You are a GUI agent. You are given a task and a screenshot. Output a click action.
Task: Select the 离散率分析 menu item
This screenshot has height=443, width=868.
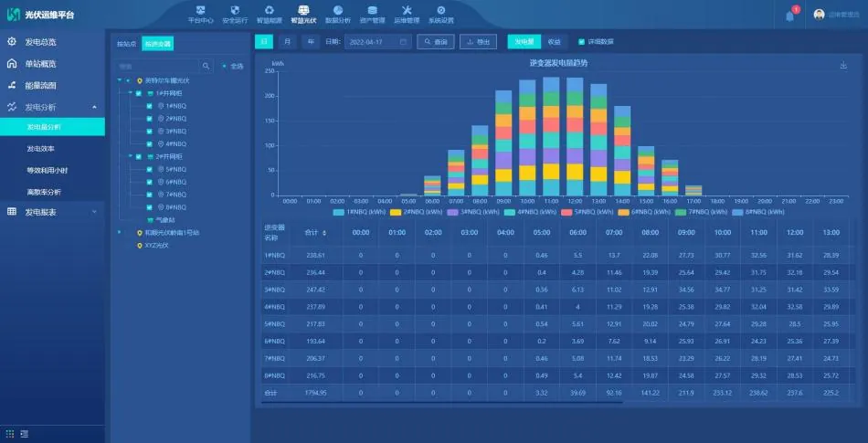pos(44,192)
